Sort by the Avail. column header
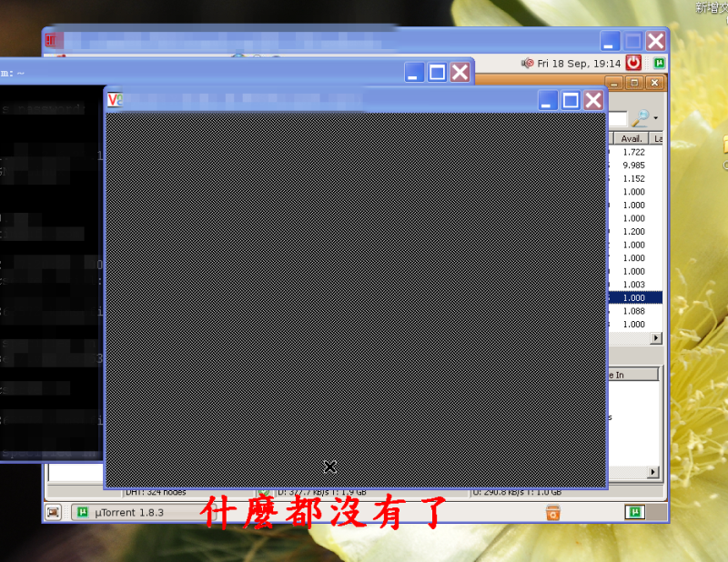 (632, 138)
